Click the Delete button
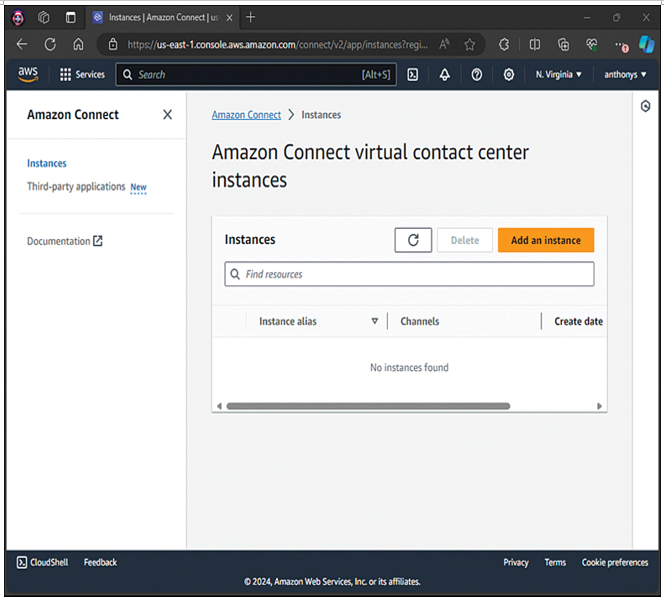Viewport: 664px width, 604px height. point(465,240)
